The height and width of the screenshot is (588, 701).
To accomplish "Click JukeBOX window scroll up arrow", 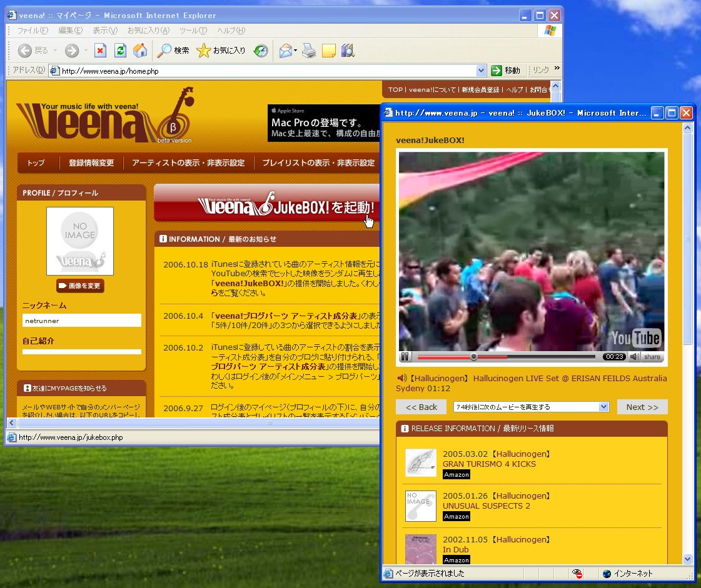I will point(688,128).
